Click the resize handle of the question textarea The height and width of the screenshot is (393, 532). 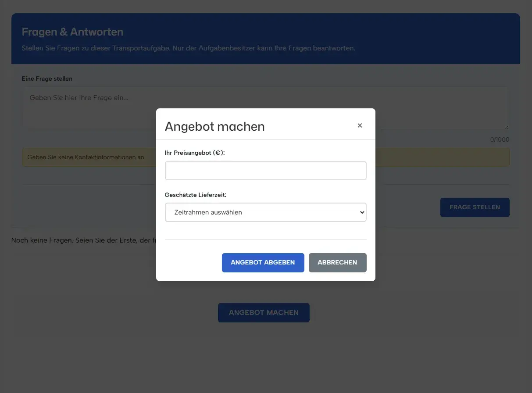(507, 127)
